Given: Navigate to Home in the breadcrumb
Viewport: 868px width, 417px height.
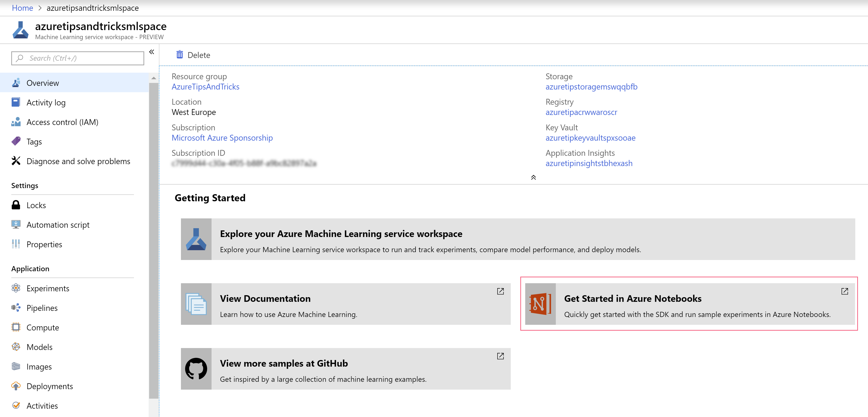Looking at the screenshot, I should 22,8.
